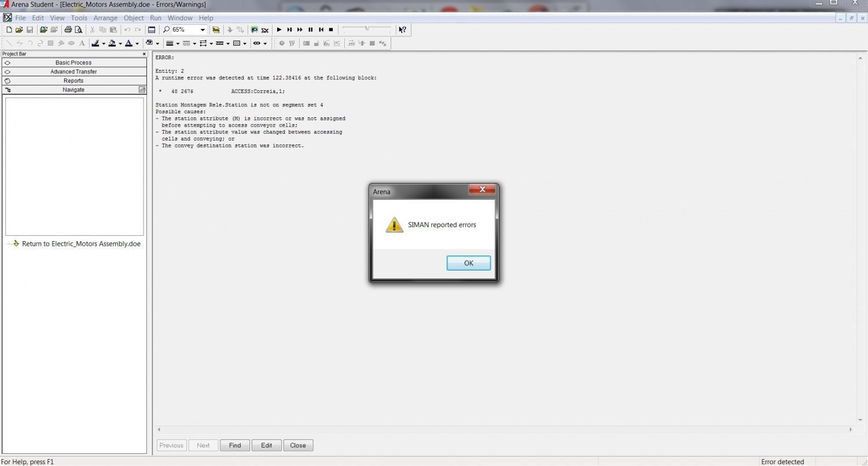The image size is (868, 466).
Task: Click the horizontal scrollbar right arrow
Action: [851, 430]
